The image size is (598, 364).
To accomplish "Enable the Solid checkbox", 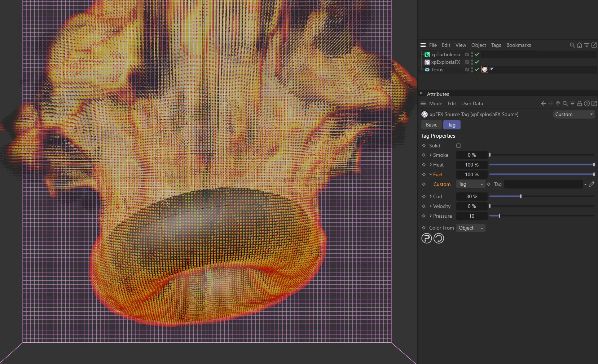I will [x=458, y=146].
